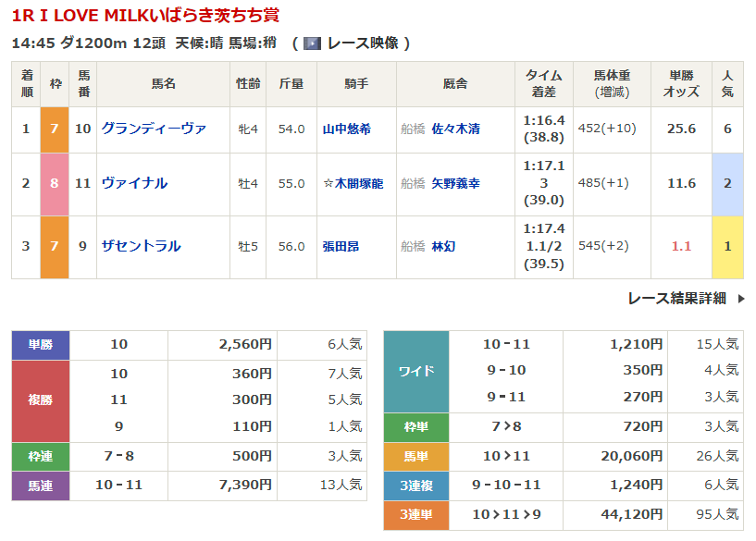Open jockey 張田昂 page
Viewport: 756px width, 541px height.
341,247
